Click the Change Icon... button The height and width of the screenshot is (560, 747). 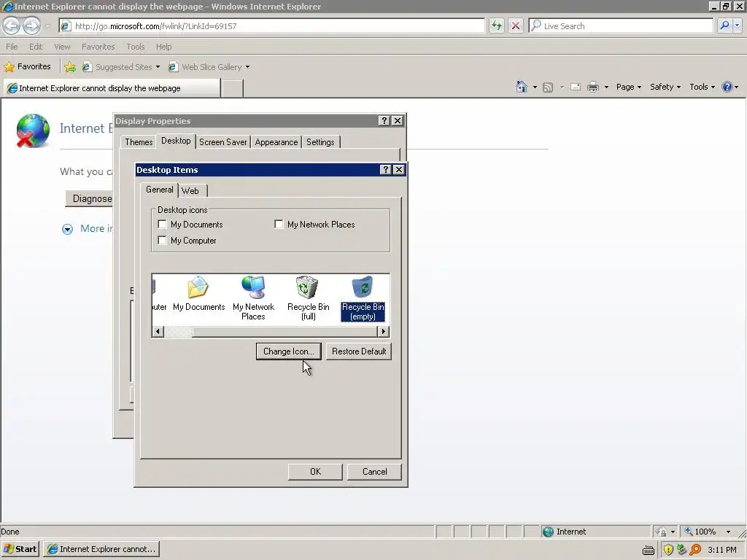click(x=289, y=351)
